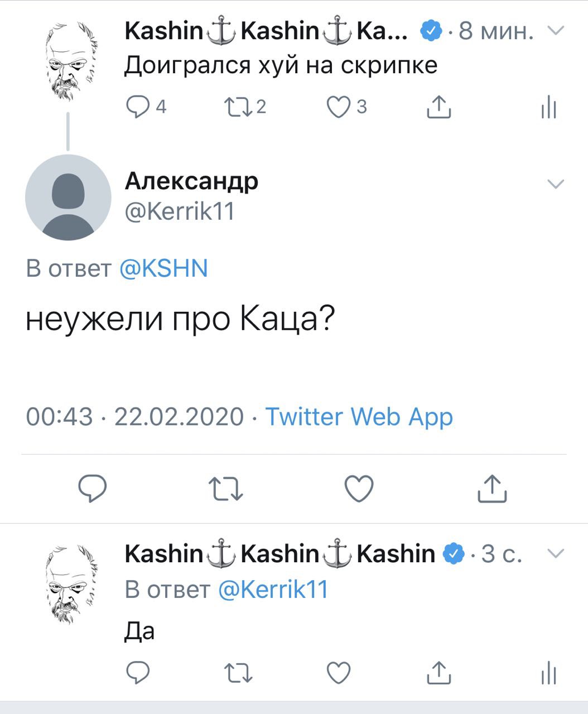Open the chevron menu on 'Да' reply
588x714 pixels.
coord(556,553)
